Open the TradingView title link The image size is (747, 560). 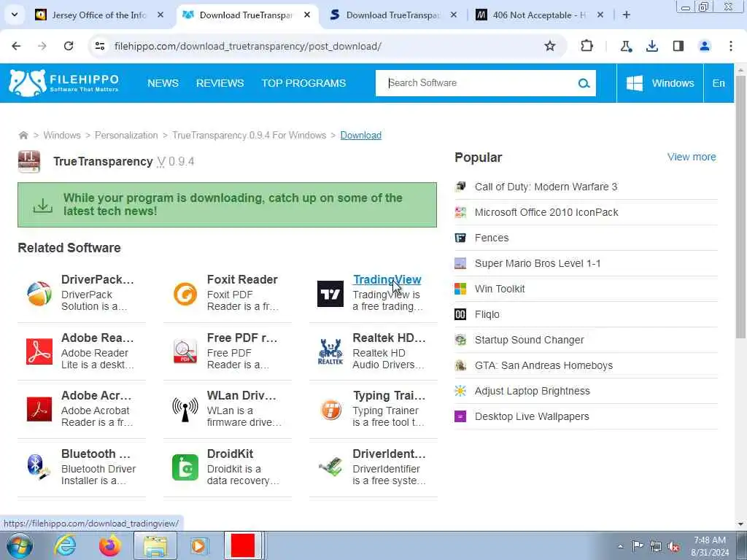coord(387,279)
